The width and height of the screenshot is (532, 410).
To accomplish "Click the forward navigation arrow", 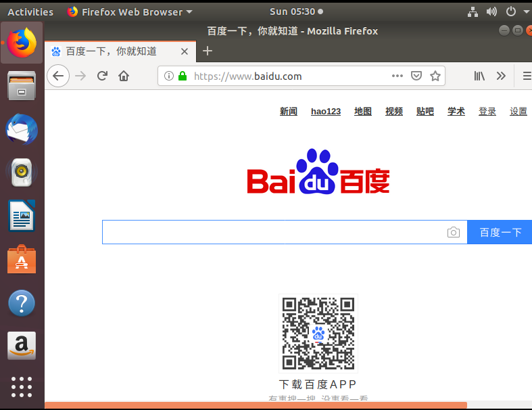I will [x=80, y=76].
